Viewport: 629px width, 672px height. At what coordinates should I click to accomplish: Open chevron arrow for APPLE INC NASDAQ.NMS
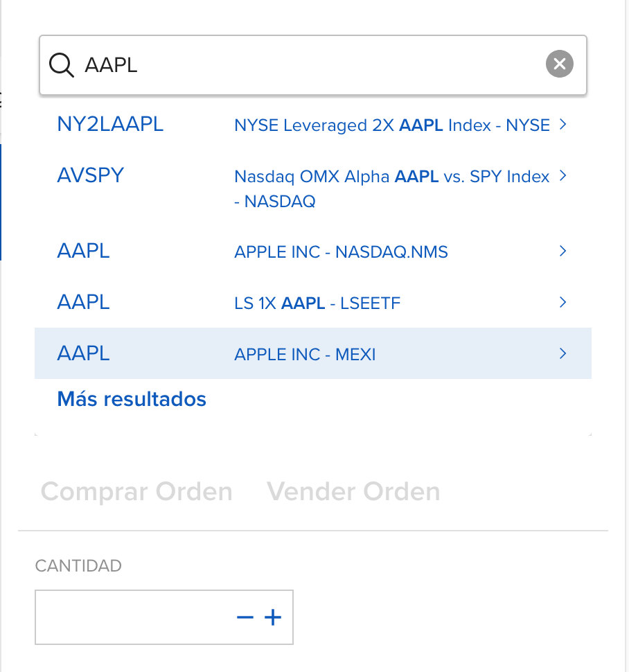point(563,251)
